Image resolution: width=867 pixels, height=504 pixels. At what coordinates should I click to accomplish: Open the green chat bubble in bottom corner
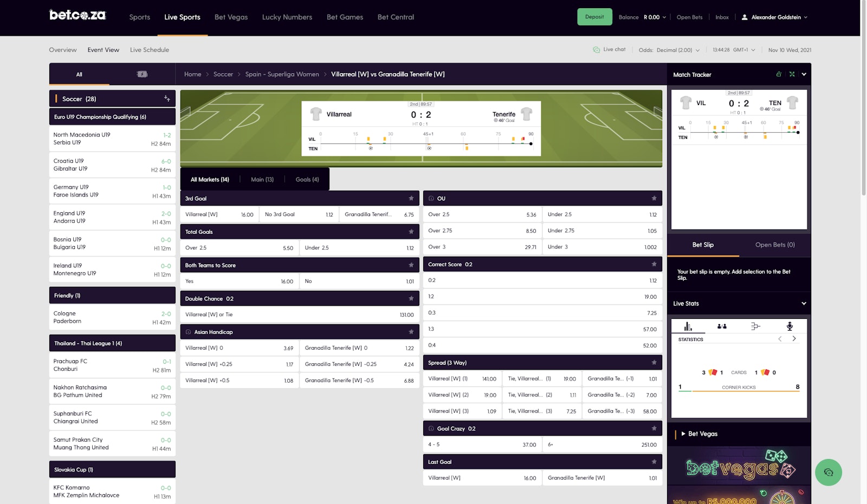(x=830, y=472)
